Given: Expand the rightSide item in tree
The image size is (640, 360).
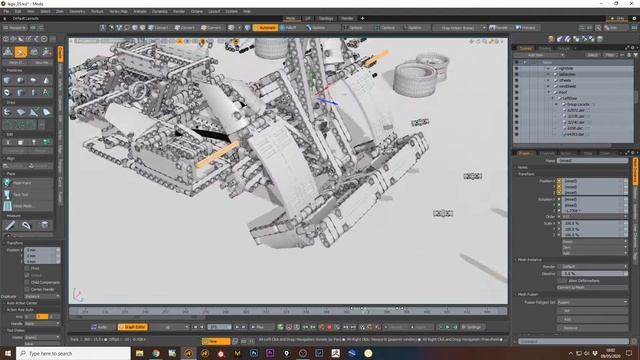Looking at the screenshot, I should (548, 69).
